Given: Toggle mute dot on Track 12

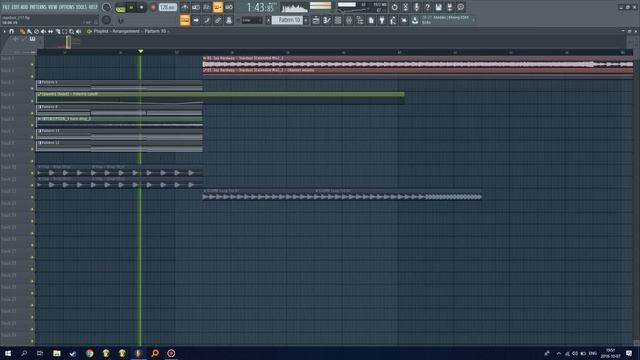Looking at the screenshot, I should 32,197.
